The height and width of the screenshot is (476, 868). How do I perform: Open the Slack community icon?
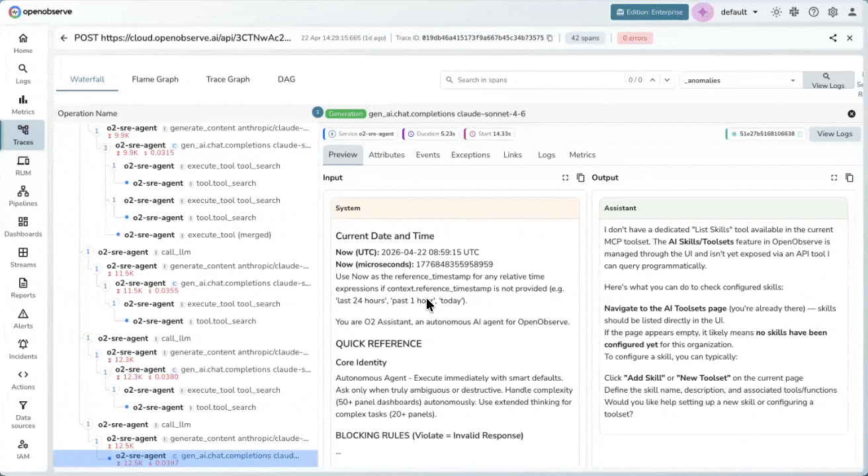(795, 12)
